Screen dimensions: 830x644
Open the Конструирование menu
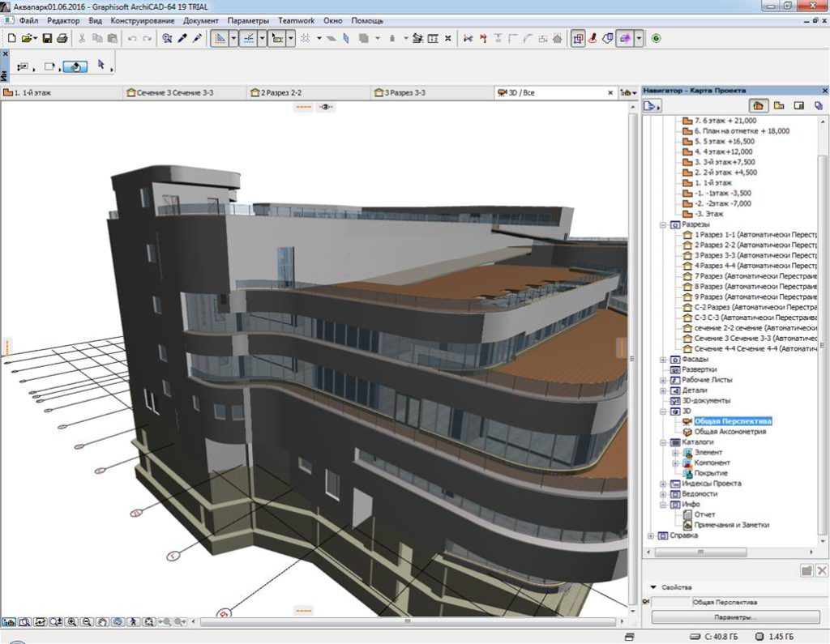[x=143, y=19]
